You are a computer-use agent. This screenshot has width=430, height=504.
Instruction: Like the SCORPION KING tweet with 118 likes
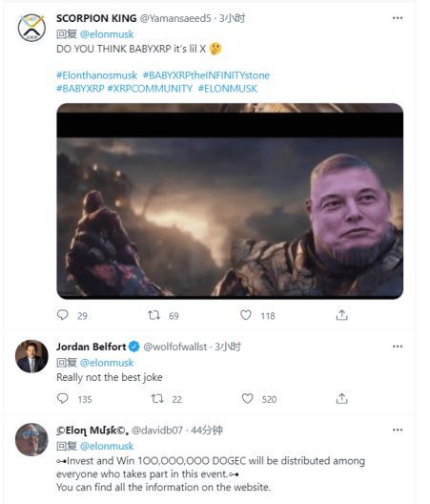tap(246, 315)
